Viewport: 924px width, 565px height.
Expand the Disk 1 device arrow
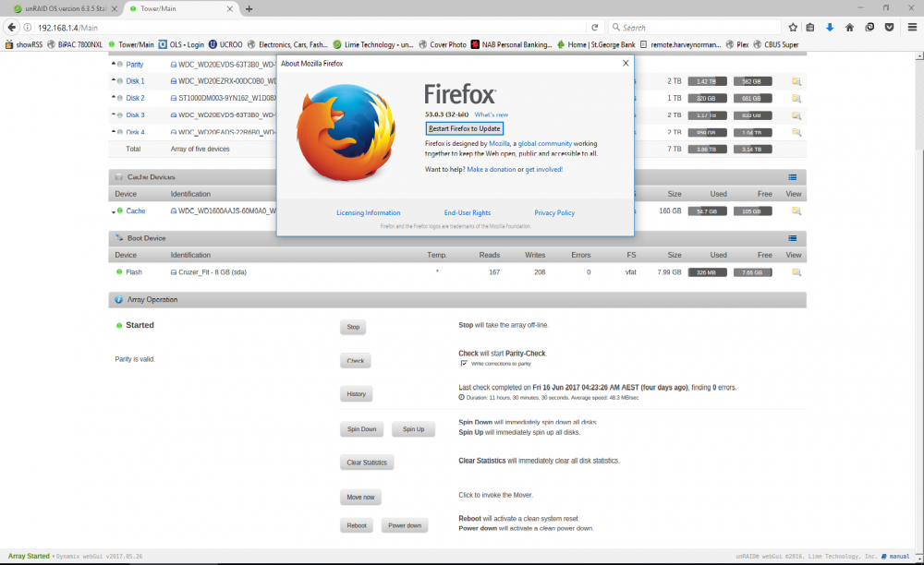click(x=113, y=80)
